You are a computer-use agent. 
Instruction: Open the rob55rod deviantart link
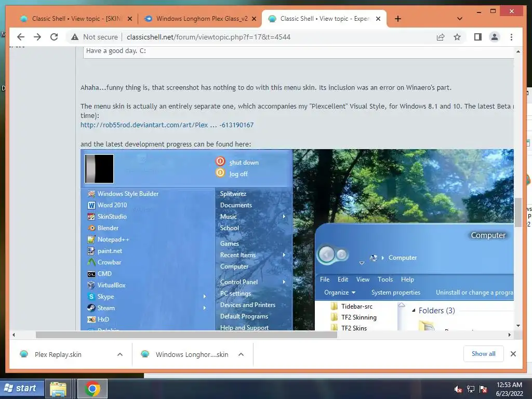coord(167,125)
